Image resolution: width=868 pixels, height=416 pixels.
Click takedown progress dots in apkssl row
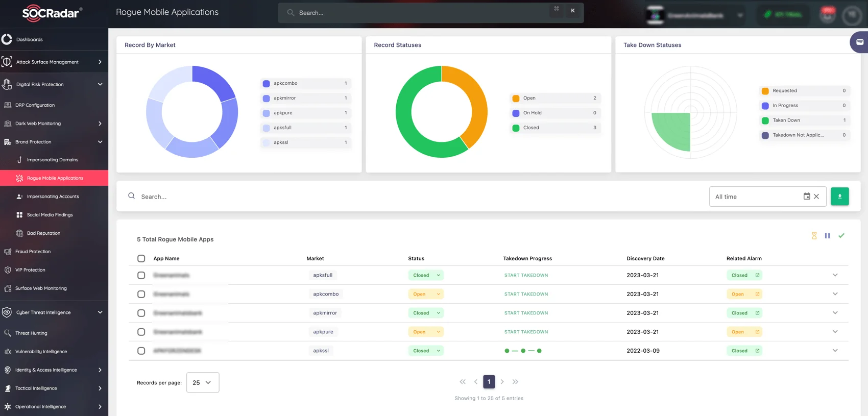(523, 351)
